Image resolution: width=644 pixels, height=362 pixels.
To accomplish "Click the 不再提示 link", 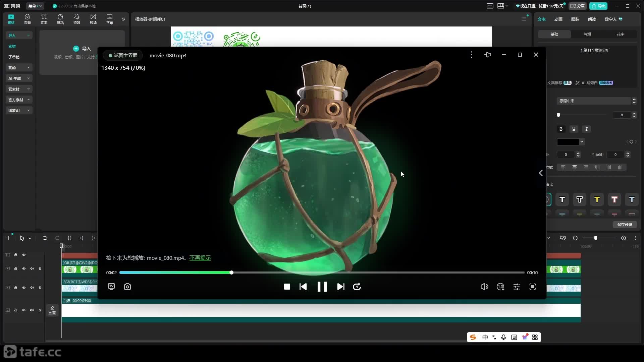I will tap(200, 258).
